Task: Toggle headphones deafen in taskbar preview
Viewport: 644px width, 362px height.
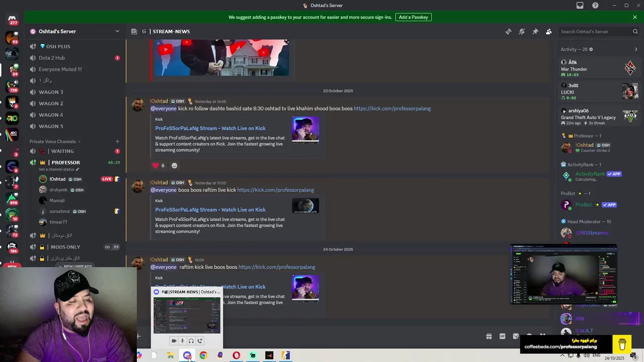Action: 191,341
